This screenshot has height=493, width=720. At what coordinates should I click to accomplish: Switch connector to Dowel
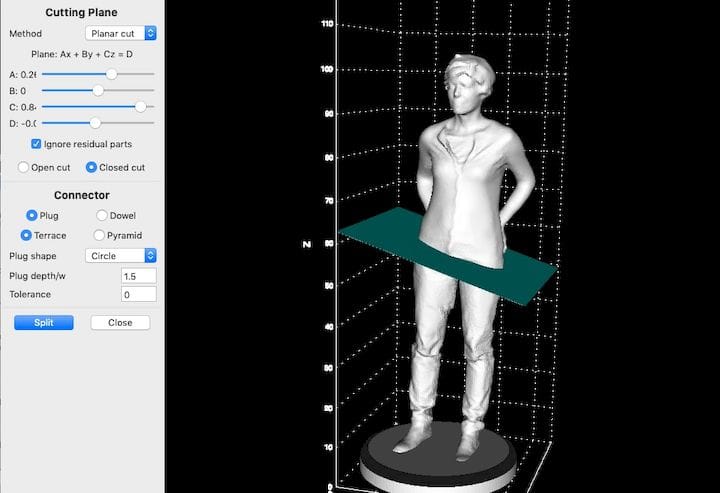point(101,215)
